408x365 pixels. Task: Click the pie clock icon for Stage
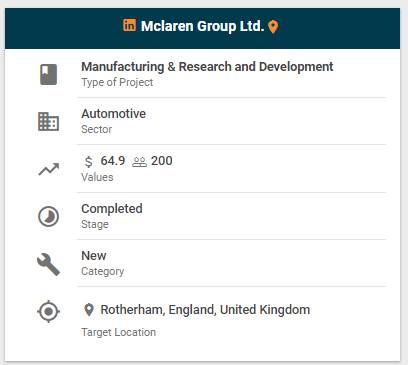[49, 217]
